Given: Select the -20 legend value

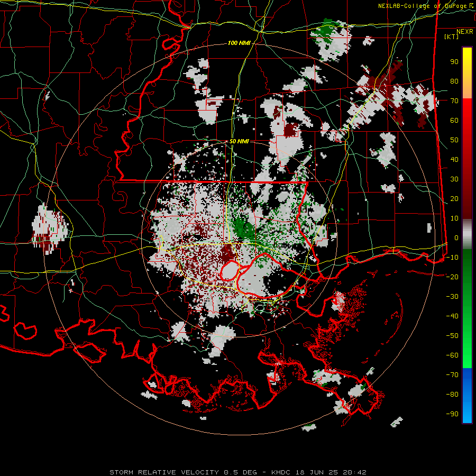Looking at the screenshot, I should point(452,277).
